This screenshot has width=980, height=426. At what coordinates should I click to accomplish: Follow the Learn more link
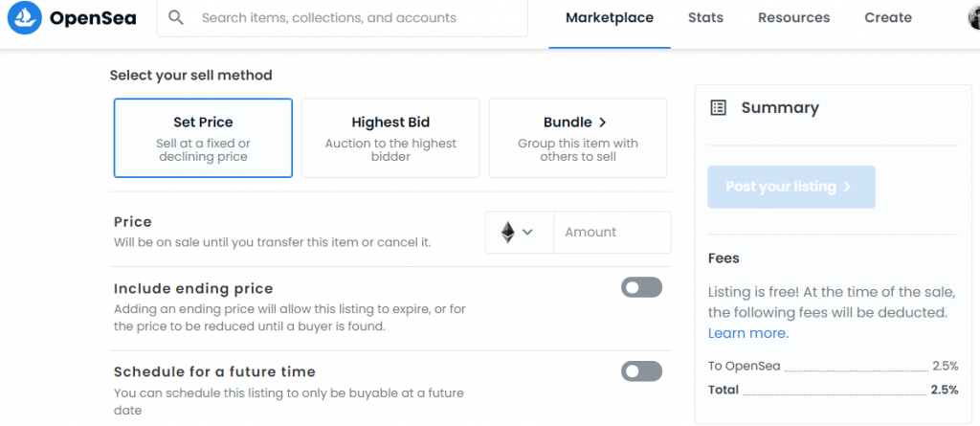click(x=748, y=333)
